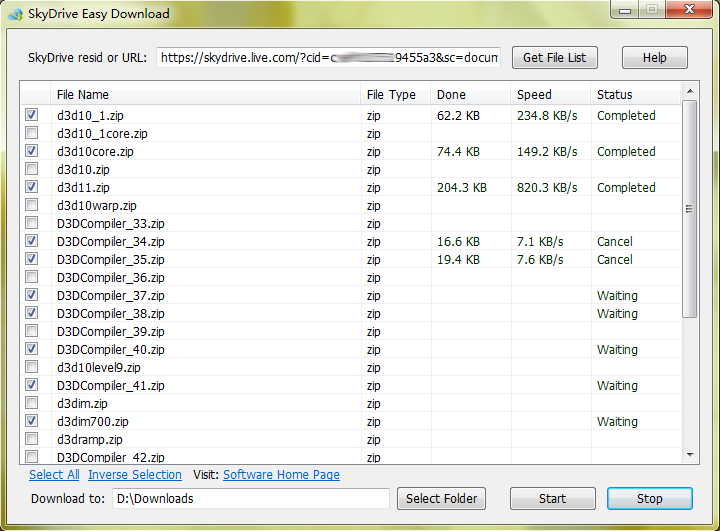Screen dimensions: 720x531
Task: Start the downloads with Start button
Action: (552, 498)
